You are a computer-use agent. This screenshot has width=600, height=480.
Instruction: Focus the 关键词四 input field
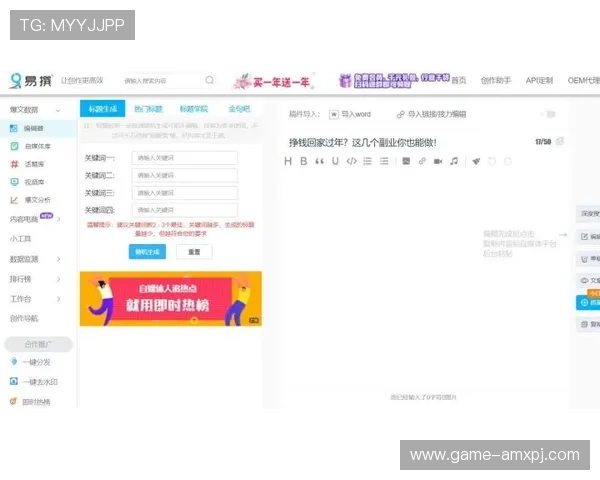(x=184, y=210)
